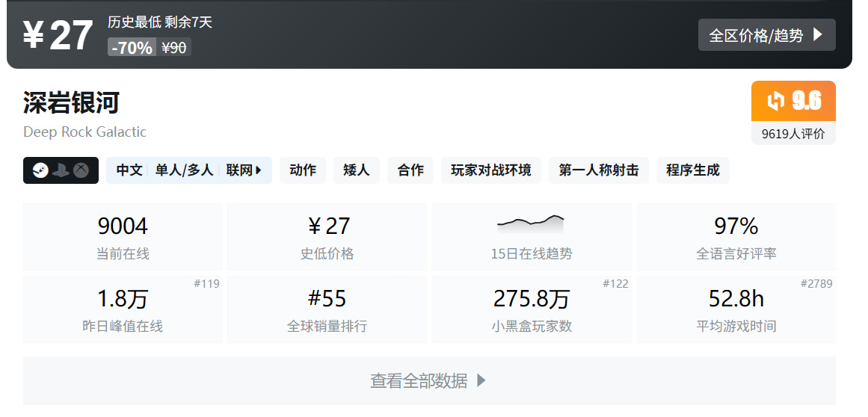
Task: Click the 52.8h average playtime stat
Action: 736,309
